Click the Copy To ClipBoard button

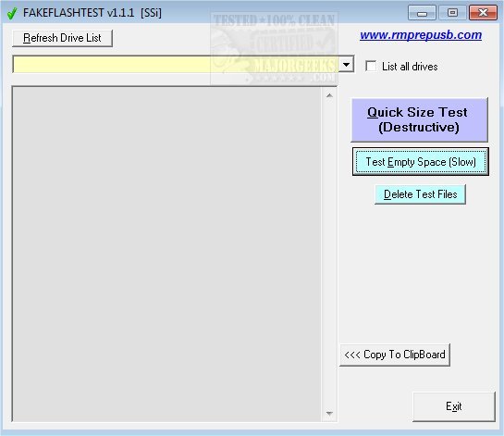pyautogui.click(x=395, y=355)
